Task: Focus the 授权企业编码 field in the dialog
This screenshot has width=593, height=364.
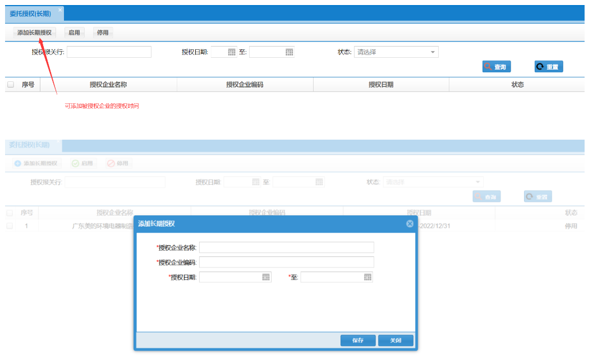Action: click(286, 262)
